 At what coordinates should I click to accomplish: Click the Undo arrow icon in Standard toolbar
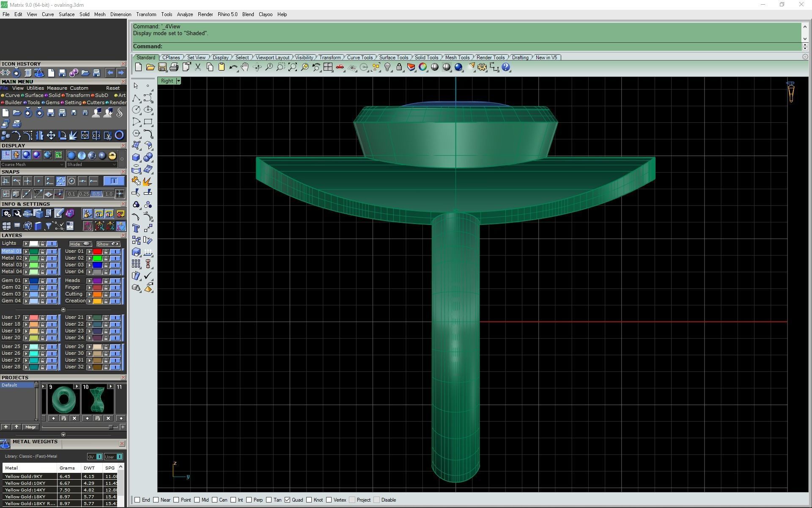pos(233,67)
